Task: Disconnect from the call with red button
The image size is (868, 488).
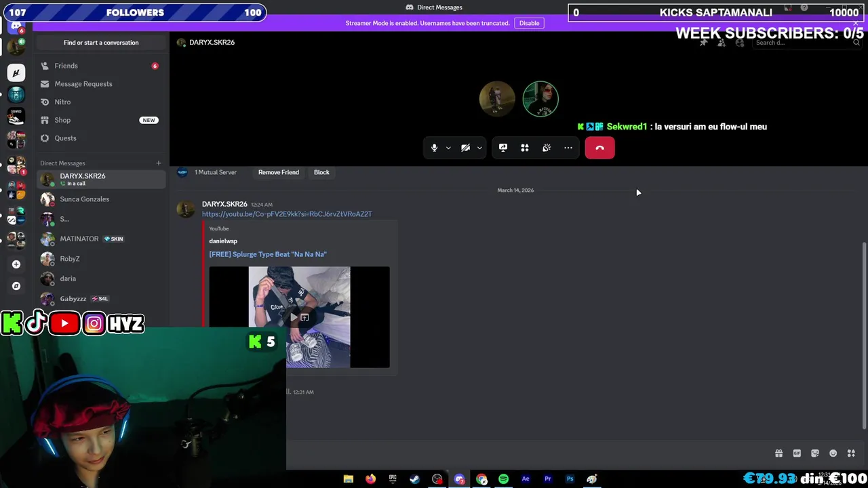Action: [x=600, y=148]
